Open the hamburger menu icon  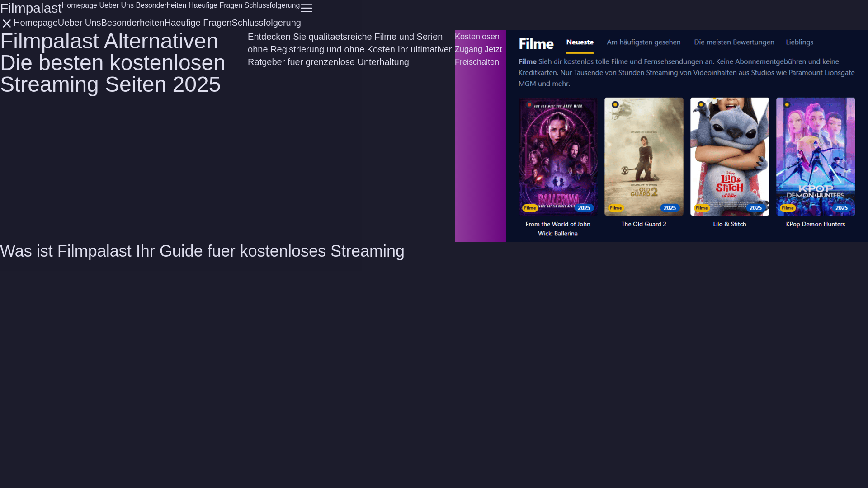click(x=307, y=8)
